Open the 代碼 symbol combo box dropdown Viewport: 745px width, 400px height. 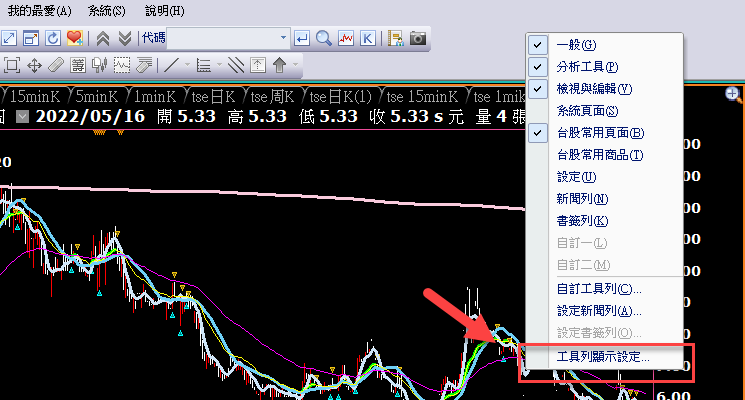pyautogui.click(x=283, y=38)
